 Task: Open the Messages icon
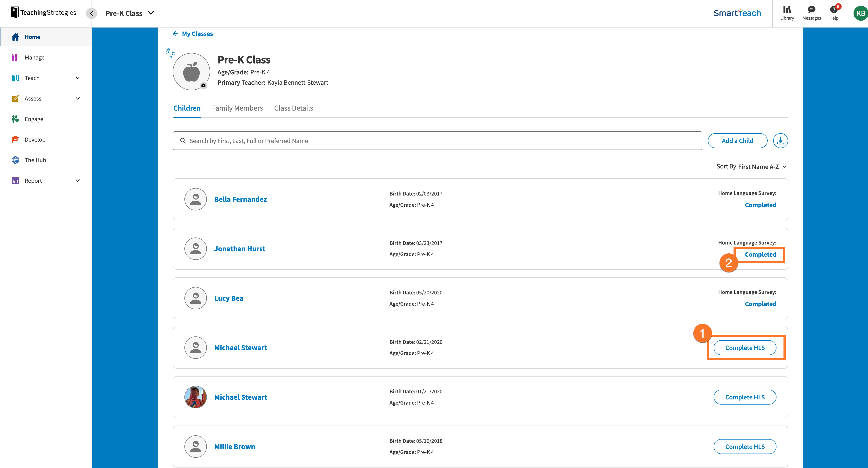[x=812, y=10]
